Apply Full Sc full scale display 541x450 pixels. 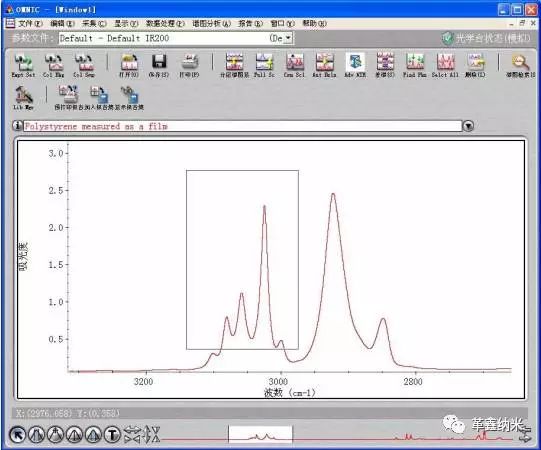click(264, 66)
